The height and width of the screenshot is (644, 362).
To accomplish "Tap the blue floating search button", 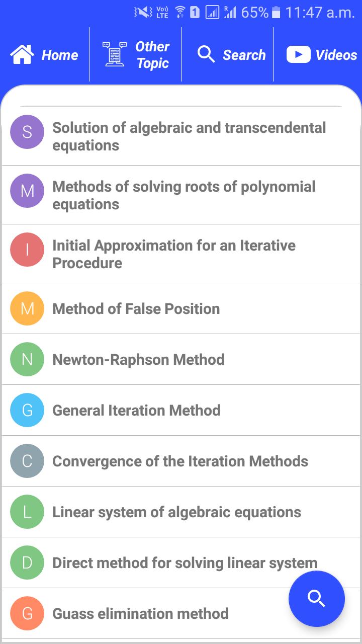I will pos(316,599).
